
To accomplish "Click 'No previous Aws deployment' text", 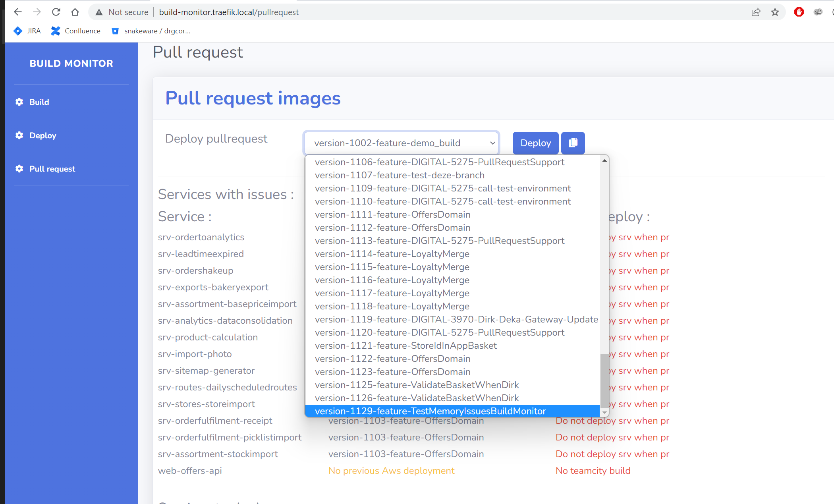I will (391, 471).
